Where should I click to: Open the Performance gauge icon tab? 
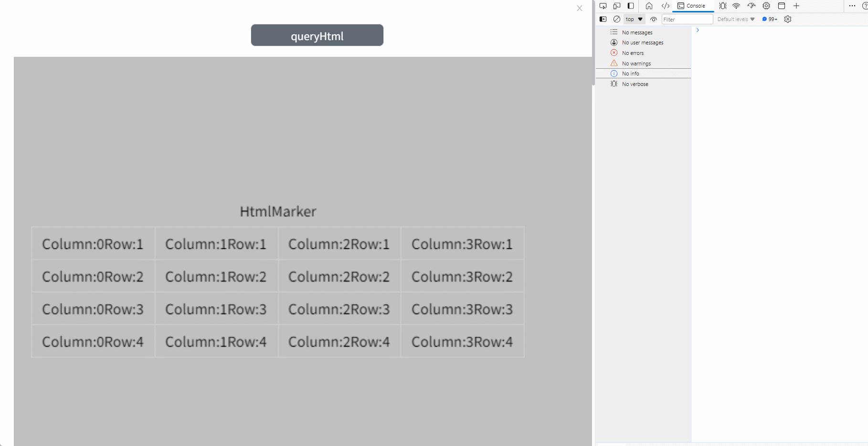point(752,6)
